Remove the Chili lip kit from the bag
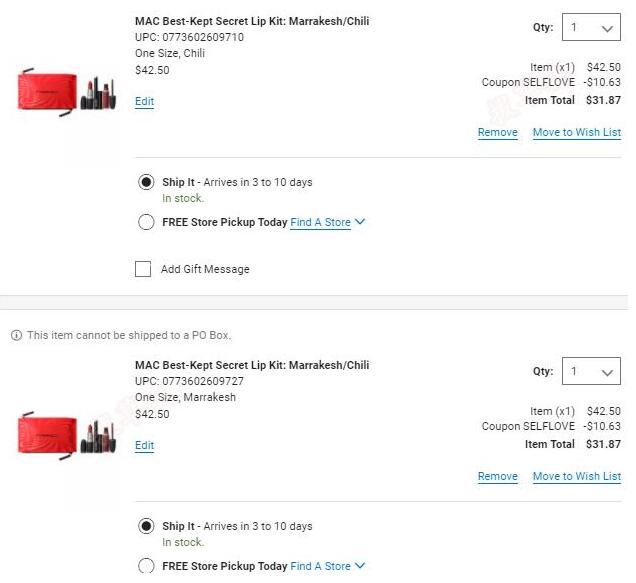This screenshot has width=636, height=583. click(x=498, y=132)
